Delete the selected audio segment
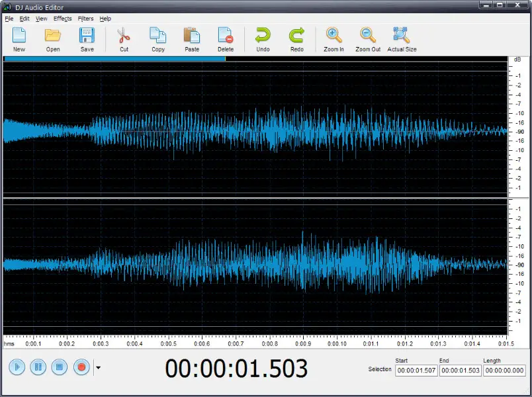This screenshot has width=532, height=397. tap(226, 39)
